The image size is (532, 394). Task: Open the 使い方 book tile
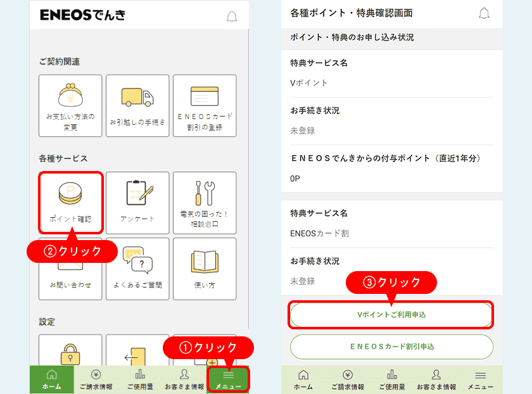205,269
